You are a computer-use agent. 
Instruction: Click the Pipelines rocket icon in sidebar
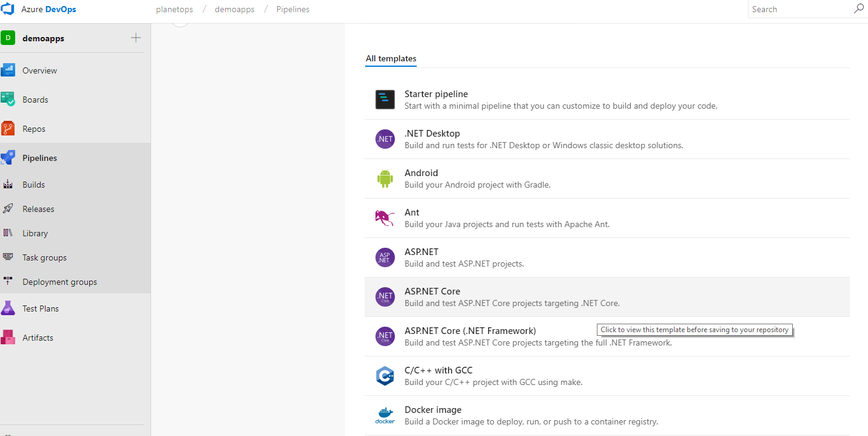point(8,158)
